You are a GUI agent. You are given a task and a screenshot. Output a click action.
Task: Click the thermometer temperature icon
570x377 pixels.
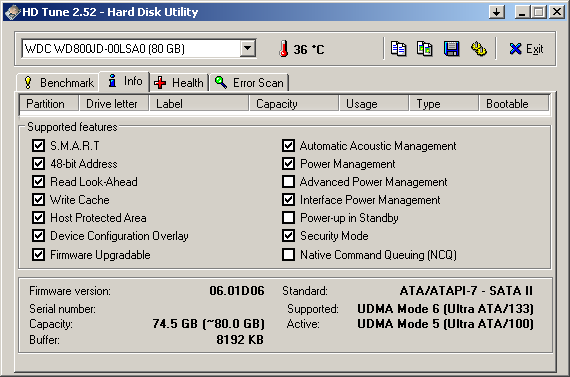point(284,49)
